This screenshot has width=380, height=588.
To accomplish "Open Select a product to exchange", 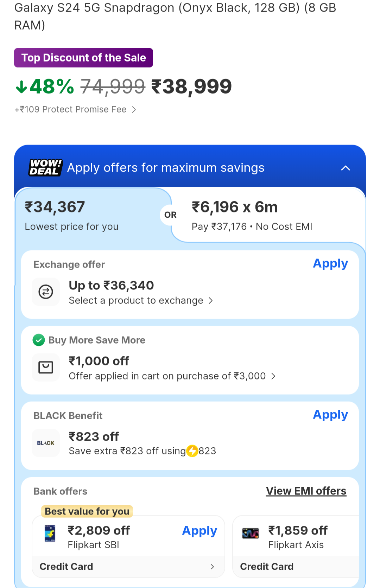I will (x=141, y=301).
